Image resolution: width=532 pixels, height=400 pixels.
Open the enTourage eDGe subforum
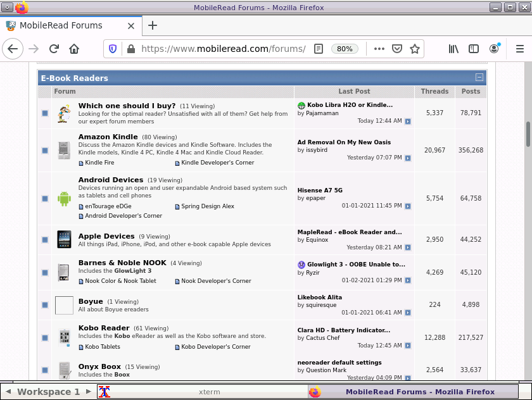click(108, 206)
